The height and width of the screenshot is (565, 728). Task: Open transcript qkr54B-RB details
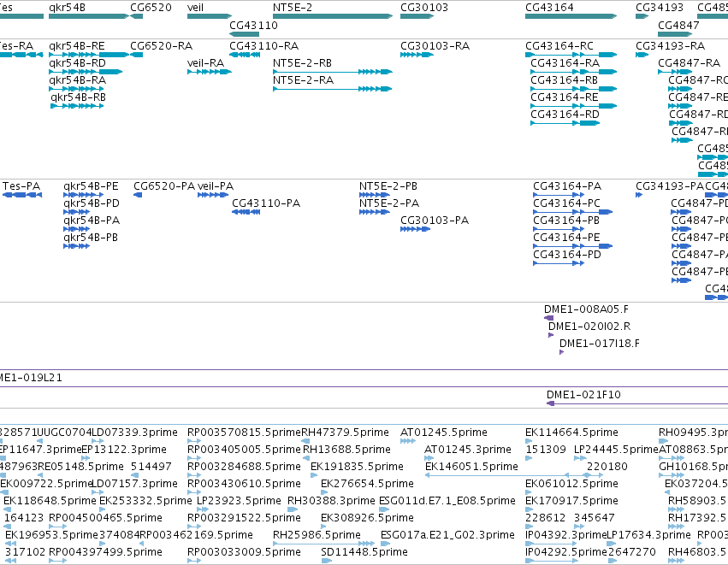[x=77, y=106]
